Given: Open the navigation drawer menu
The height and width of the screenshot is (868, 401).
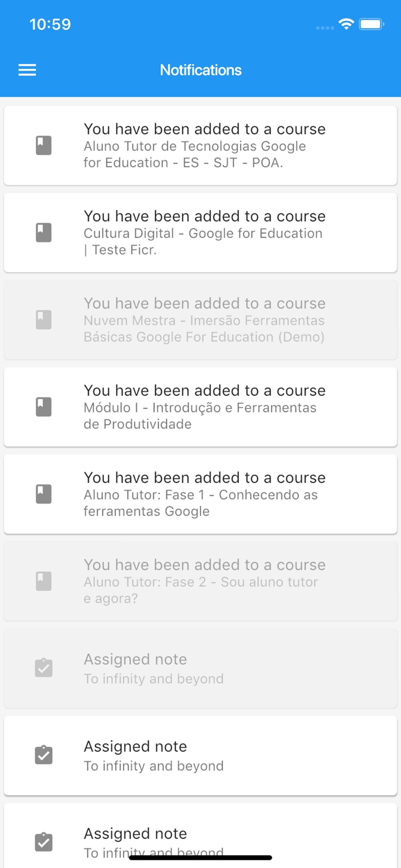Looking at the screenshot, I should [x=27, y=69].
